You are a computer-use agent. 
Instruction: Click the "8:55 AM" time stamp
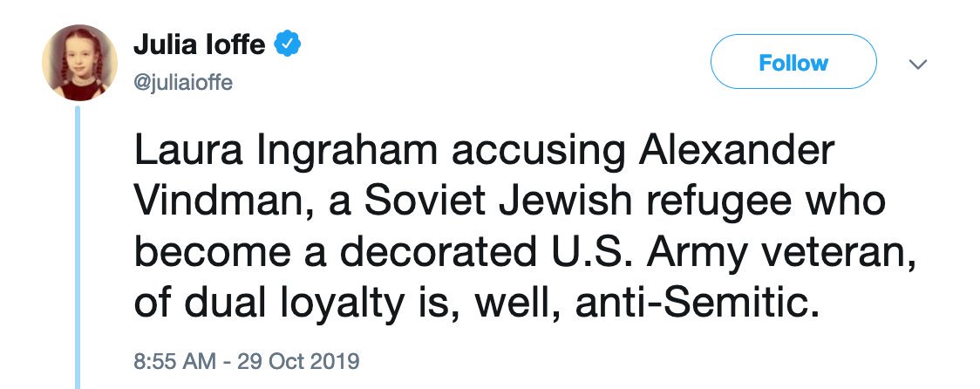174,360
